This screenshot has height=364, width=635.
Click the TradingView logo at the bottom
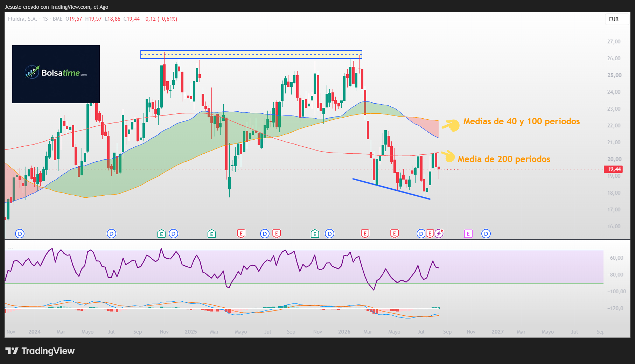[x=40, y=351]
